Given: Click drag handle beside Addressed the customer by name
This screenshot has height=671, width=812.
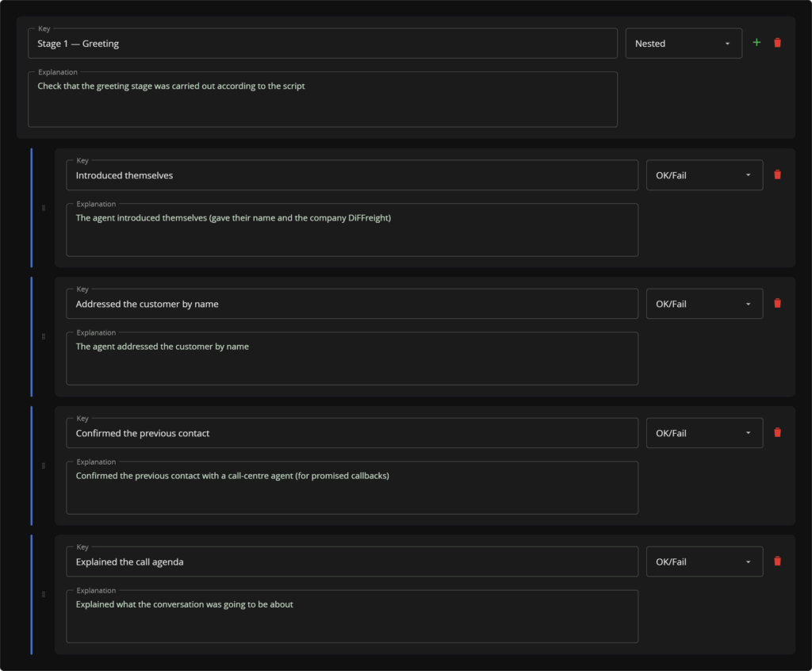Looking at the screenshot, I should (44, 336).
